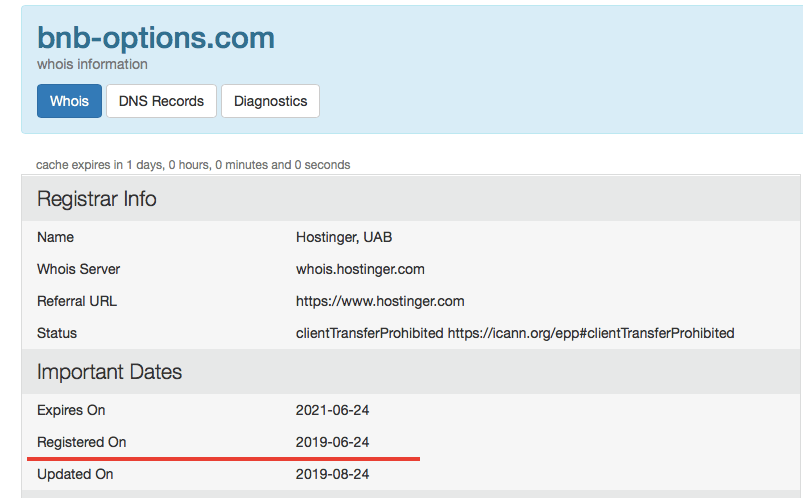Click the Whois Server row label
Screen dimensions: 803x498
pos(79,269)
